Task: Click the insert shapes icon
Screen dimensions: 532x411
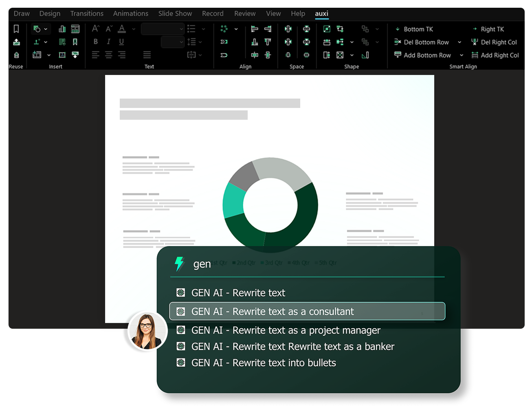Action: tap(37, 29)
